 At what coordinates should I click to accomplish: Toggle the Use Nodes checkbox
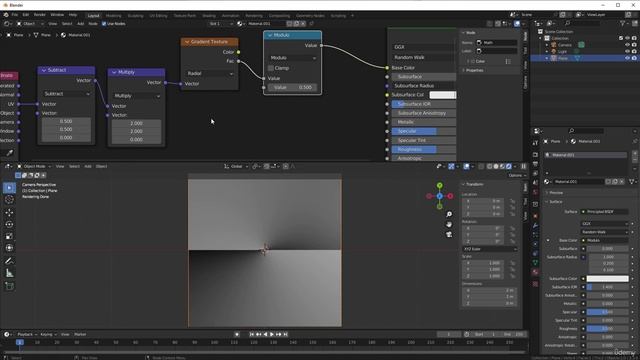click(x=104, y=24)
